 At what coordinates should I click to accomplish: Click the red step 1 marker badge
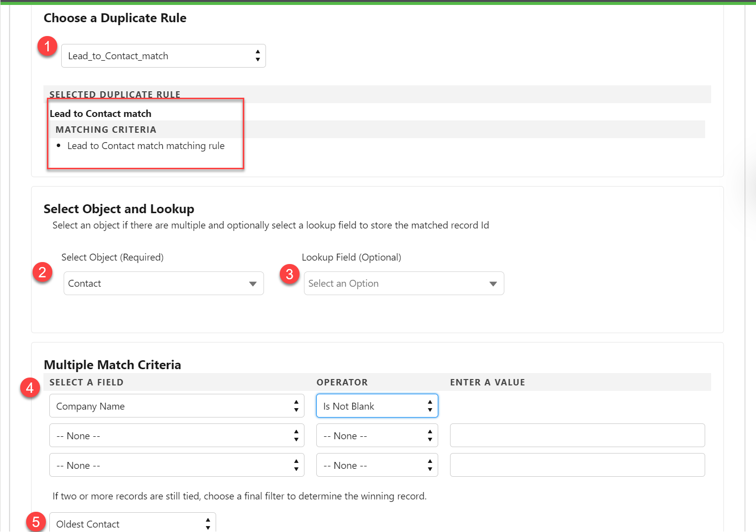47,46
